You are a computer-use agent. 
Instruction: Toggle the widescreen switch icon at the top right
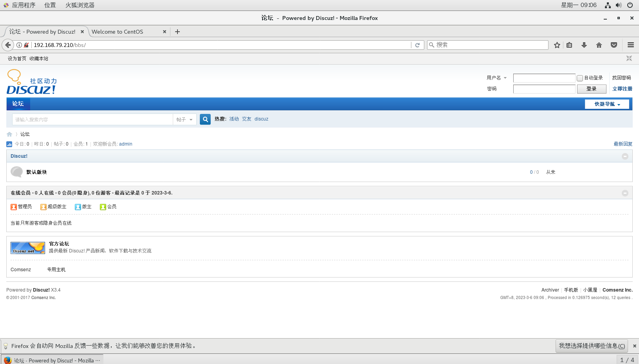(x=629, y=58)
